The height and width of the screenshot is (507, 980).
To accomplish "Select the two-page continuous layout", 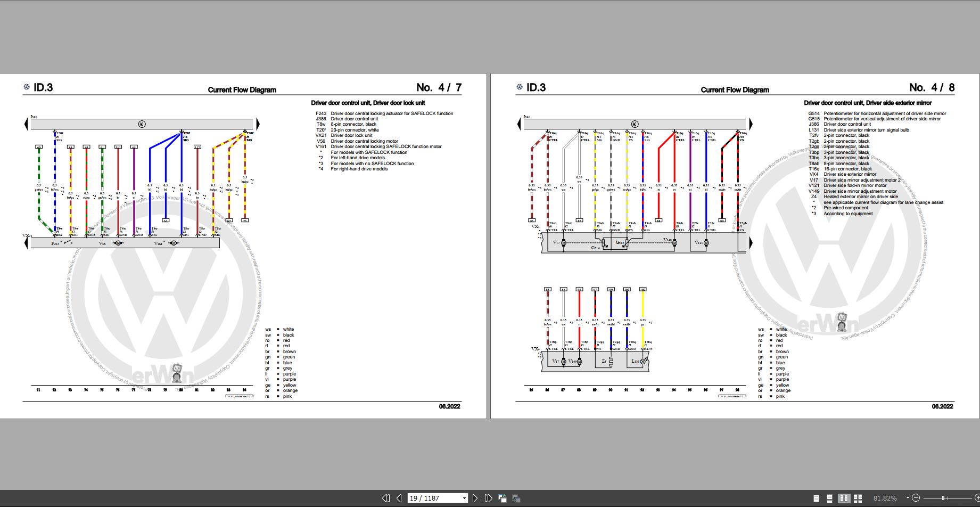I will click(858, 498).
